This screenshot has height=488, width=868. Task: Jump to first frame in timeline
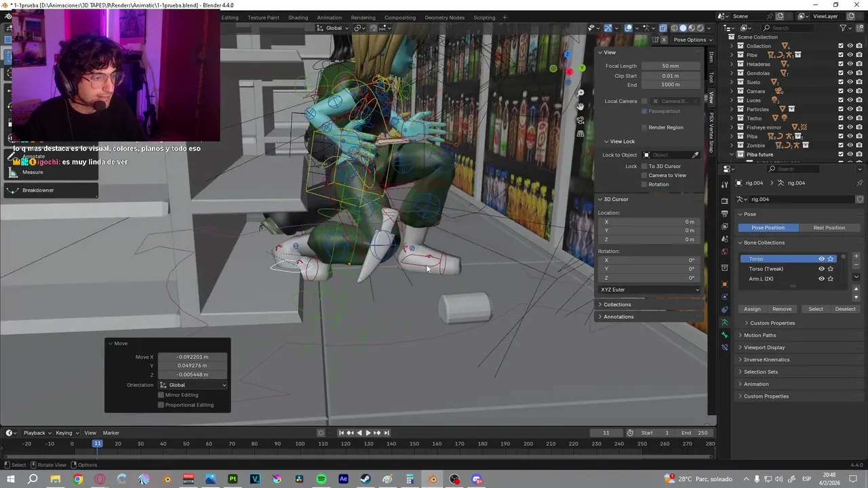click(x=341, y=433)
